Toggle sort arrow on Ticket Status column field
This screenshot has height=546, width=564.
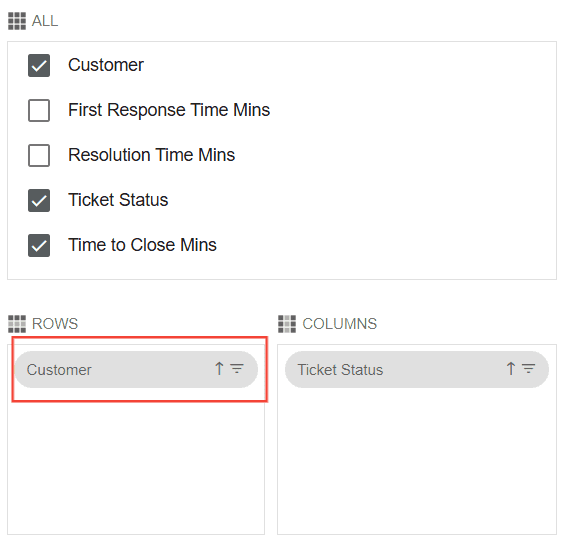tap(511, 369)
